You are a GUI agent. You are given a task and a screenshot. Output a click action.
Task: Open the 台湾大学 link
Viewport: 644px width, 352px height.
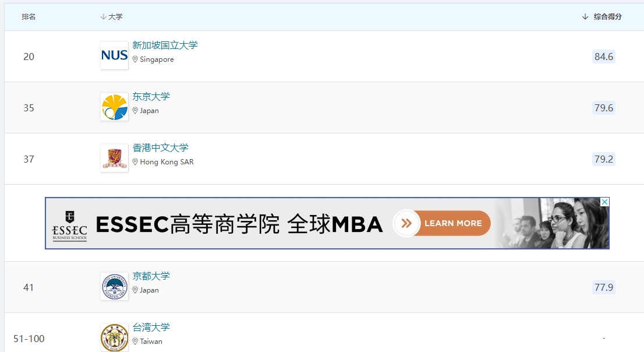(x=151, y=328)
